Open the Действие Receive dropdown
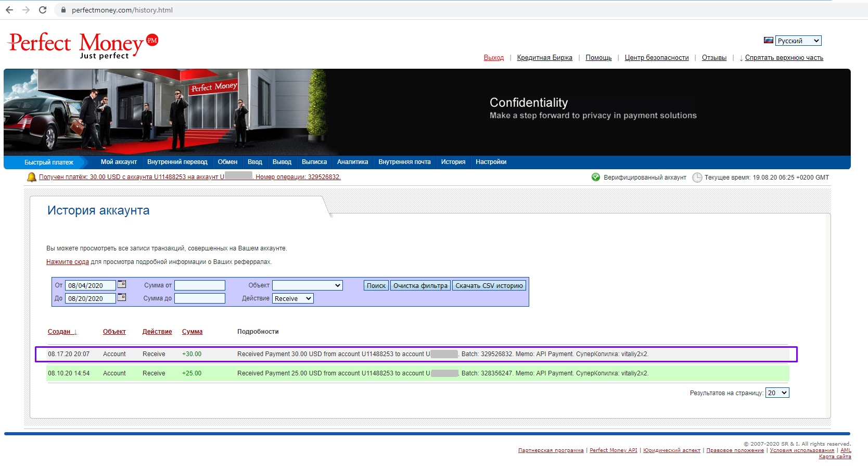 point(293,298)
